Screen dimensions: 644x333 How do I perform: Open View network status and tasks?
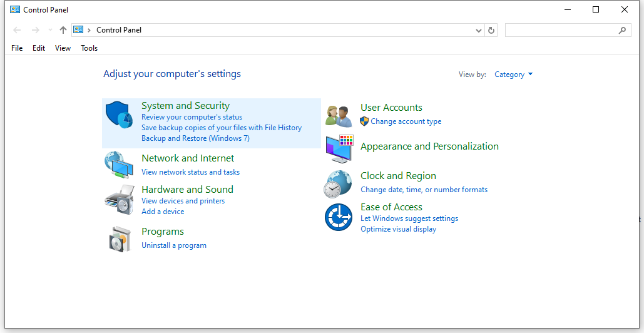(190, 172)
